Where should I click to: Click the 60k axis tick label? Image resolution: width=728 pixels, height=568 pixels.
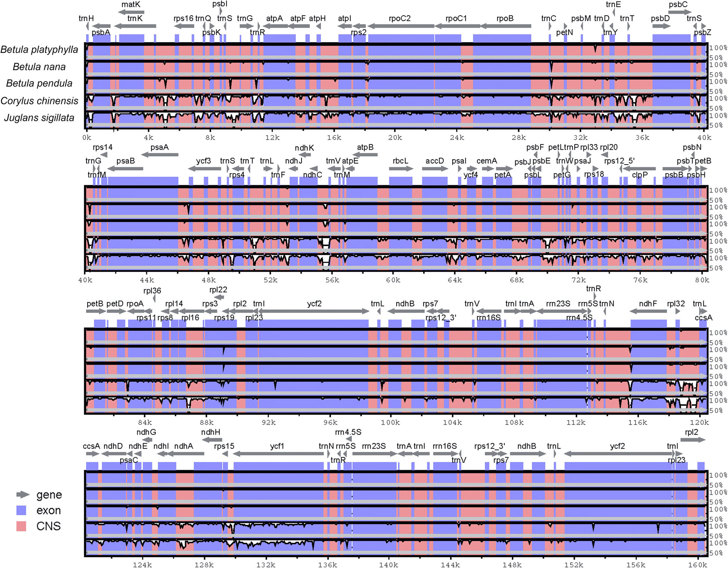[393, 280]
